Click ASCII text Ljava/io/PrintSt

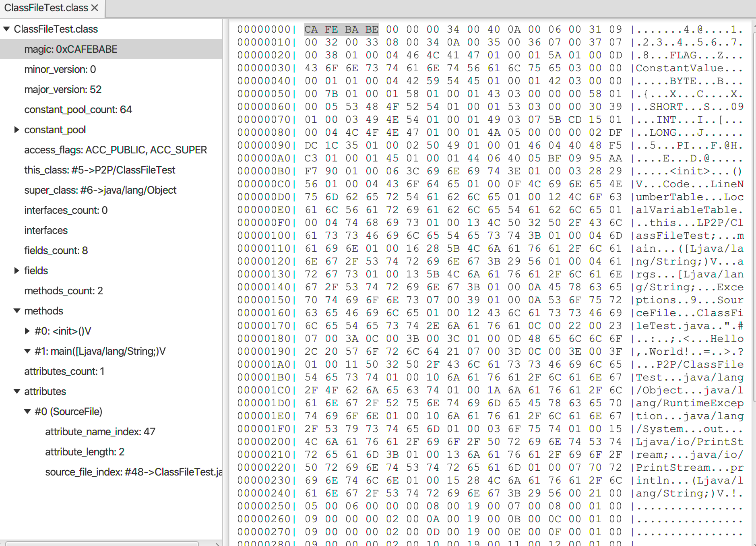click(690, 442)
